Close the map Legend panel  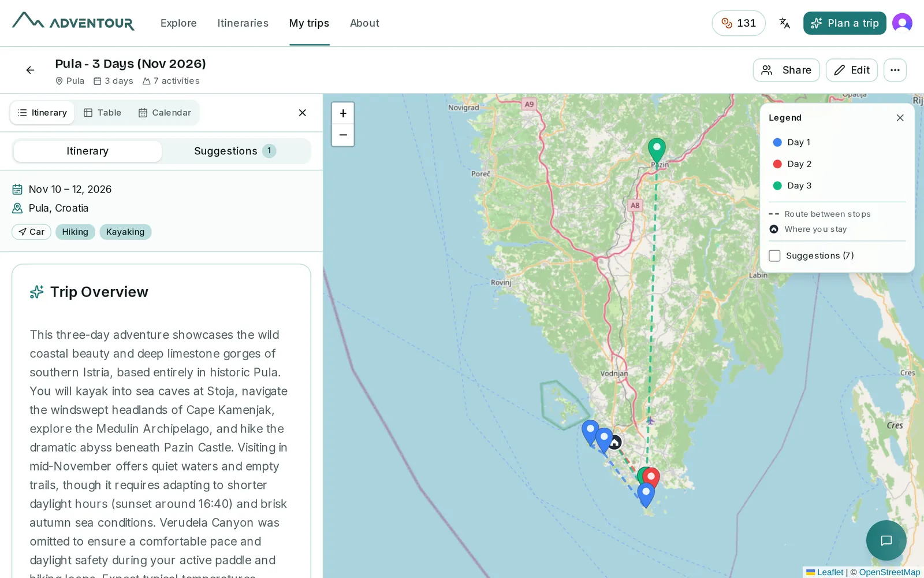(900, 118)
